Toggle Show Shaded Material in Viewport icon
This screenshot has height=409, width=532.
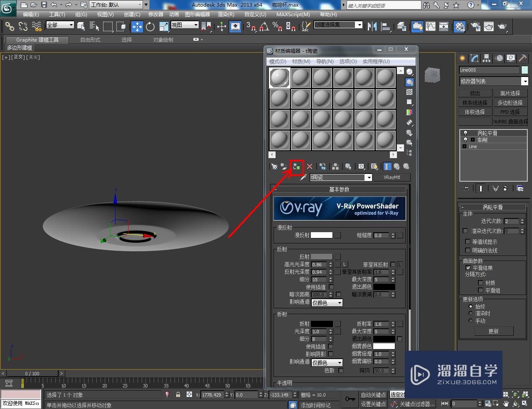tap(374, 166)
